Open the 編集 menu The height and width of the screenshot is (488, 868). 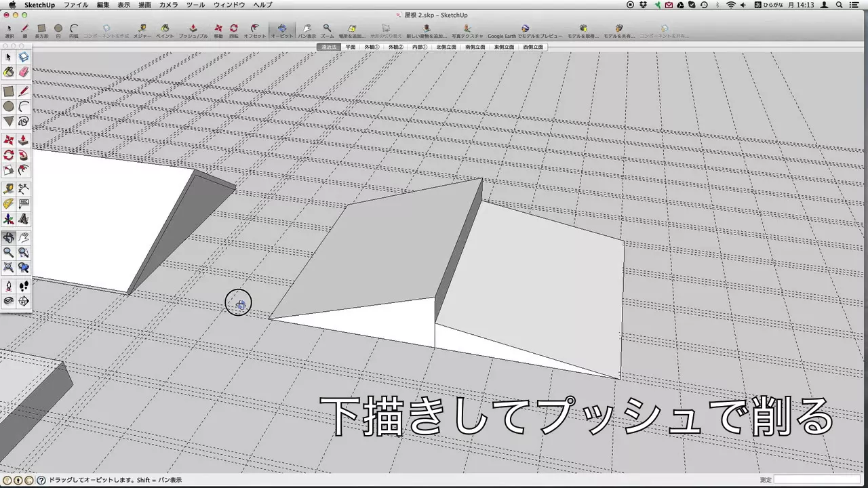point(103,5)
